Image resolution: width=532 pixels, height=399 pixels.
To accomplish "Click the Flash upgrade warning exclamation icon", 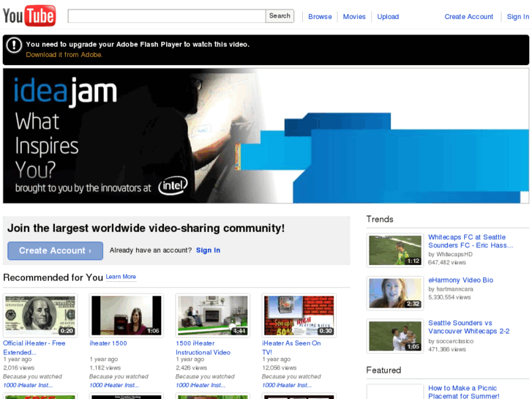I will [x=14, y=45].
